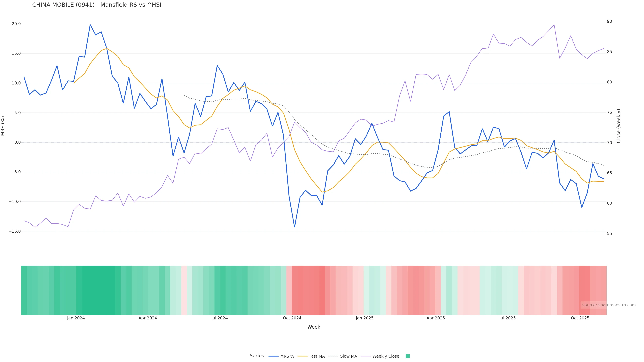Select the Oct 2024 x-axis label
This screenshot has height=362, width=644.
pos(292,318)
